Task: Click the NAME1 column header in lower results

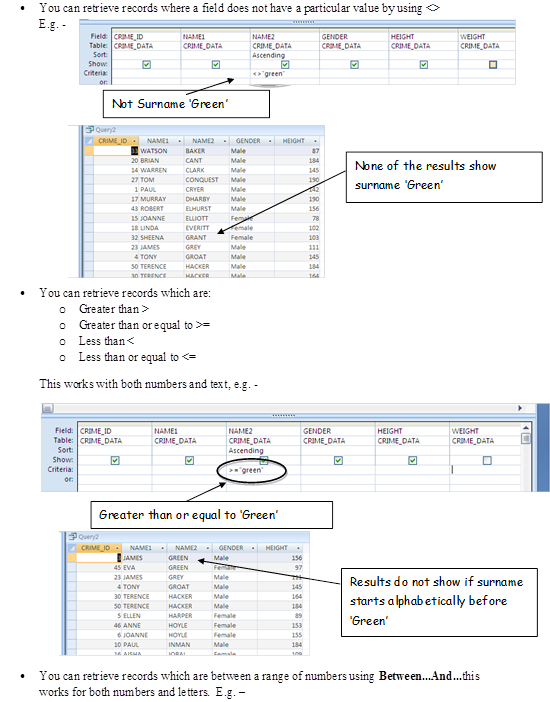Action: [141, 548]
